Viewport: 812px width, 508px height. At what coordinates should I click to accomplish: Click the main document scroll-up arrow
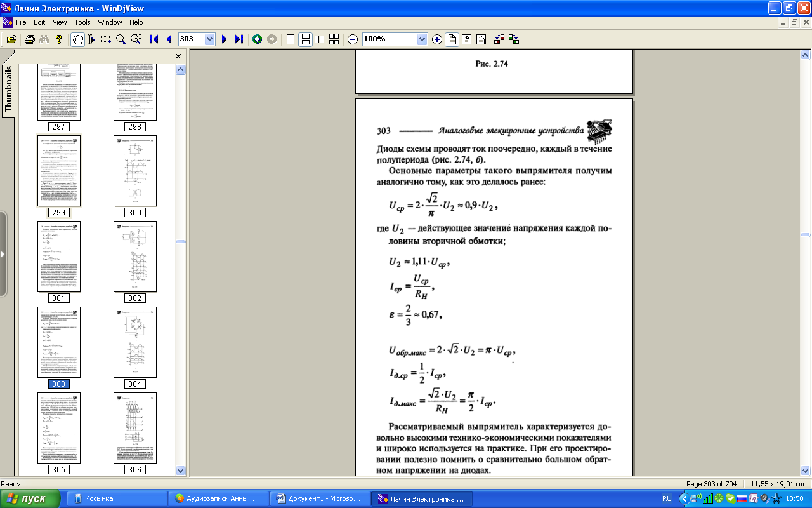tap(806, 56)
